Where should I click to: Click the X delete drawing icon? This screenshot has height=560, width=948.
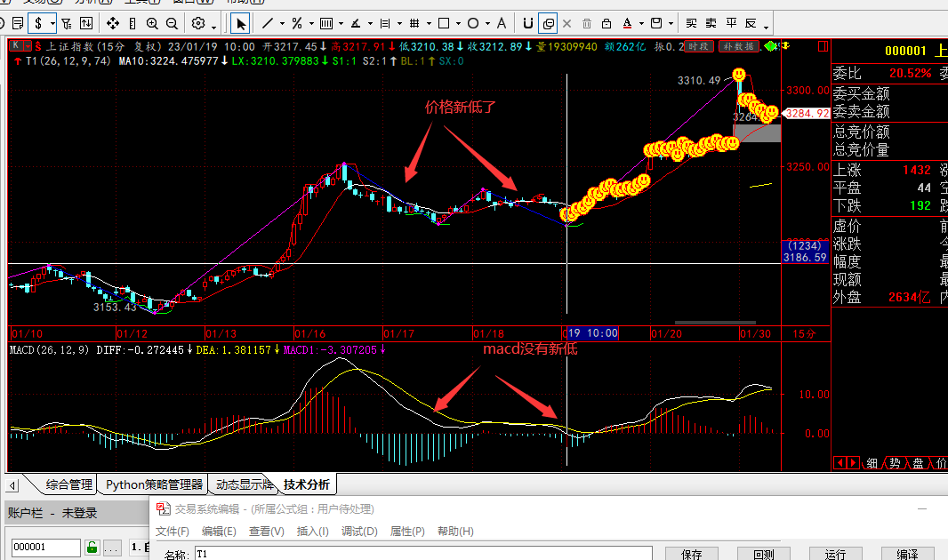tap(566, 24)
